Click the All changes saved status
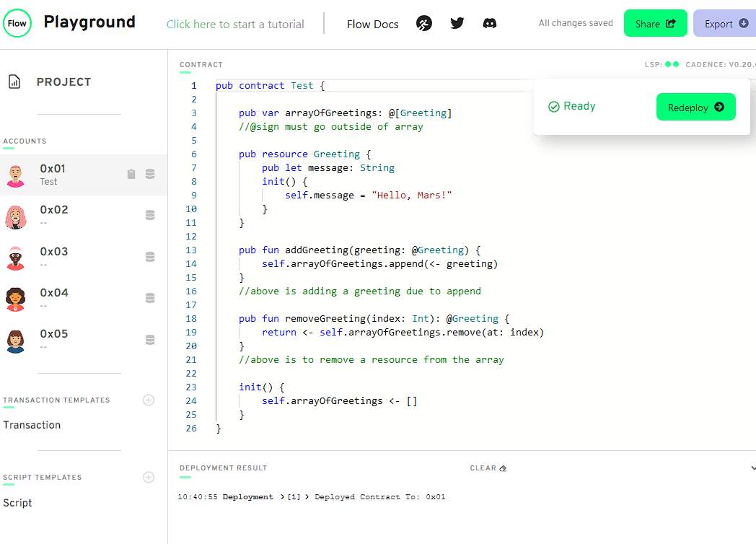Image resolution: width=756 pixels, height=544 pixels. click(x=576, y=23)
